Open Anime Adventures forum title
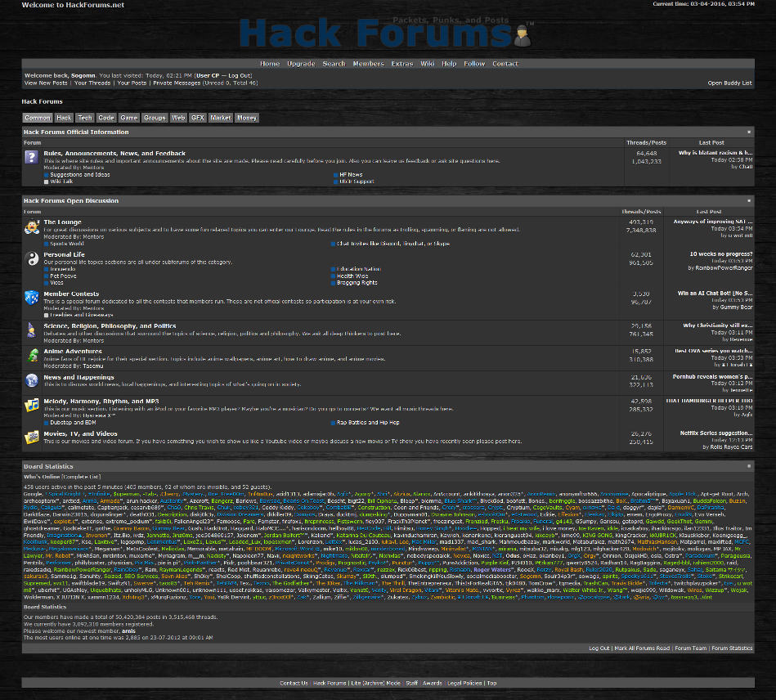The height and width of the screenshot is (700, 776). 73,352
